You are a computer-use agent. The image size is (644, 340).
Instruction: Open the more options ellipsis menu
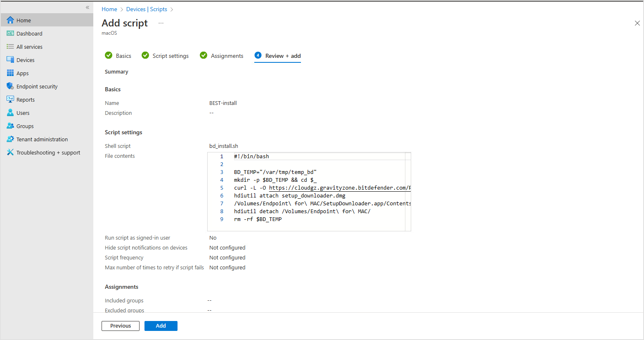pyautogui.click(x=161, y=23)
